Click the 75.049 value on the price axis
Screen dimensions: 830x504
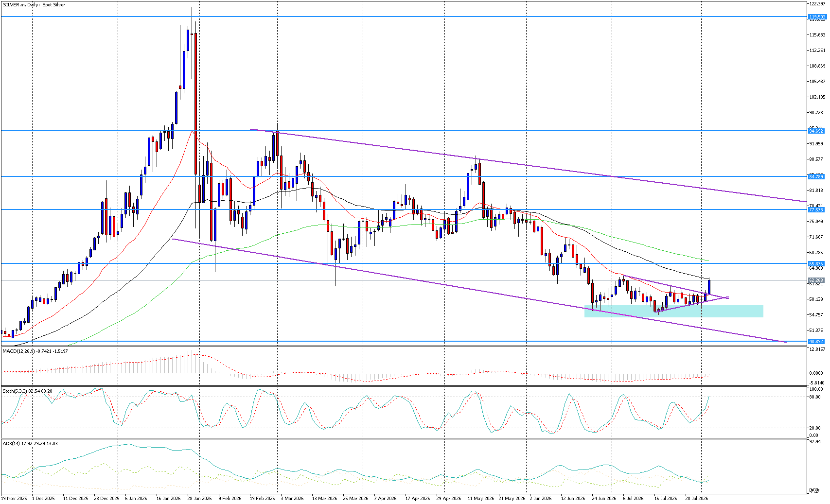click(x=816, y=221)
